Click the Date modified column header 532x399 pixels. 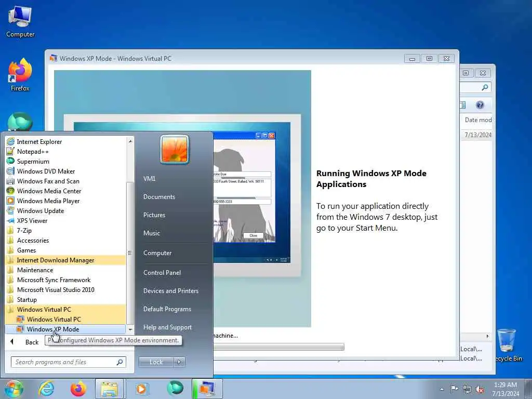tap(478, 120)
